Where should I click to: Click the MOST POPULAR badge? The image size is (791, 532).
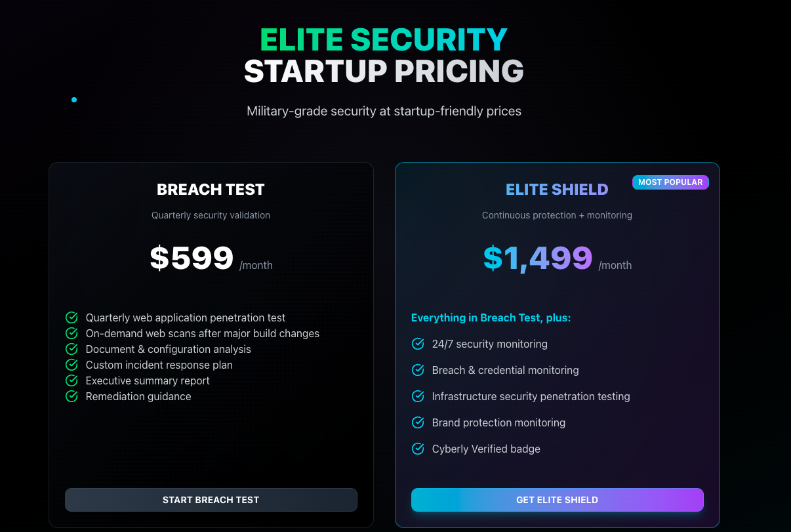pyautogui.click(x=670, y=182)
